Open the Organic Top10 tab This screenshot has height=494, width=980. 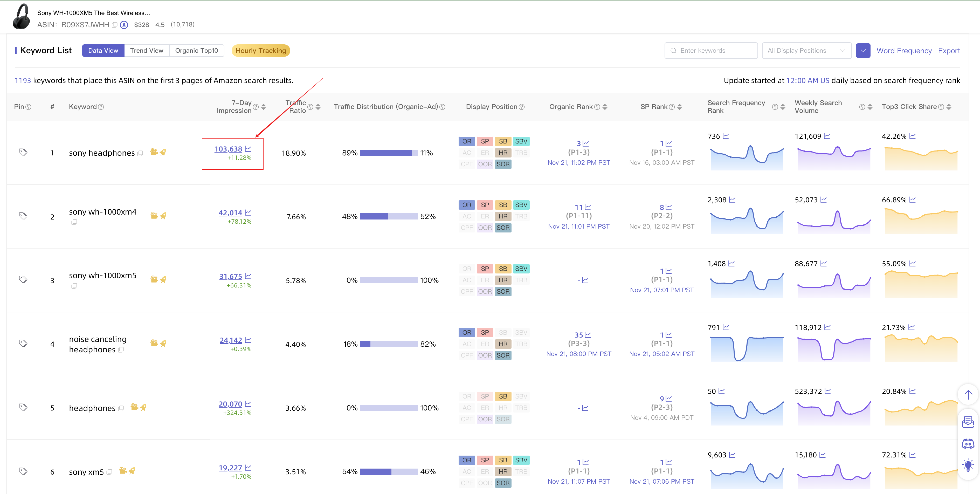tap(196, 51)
